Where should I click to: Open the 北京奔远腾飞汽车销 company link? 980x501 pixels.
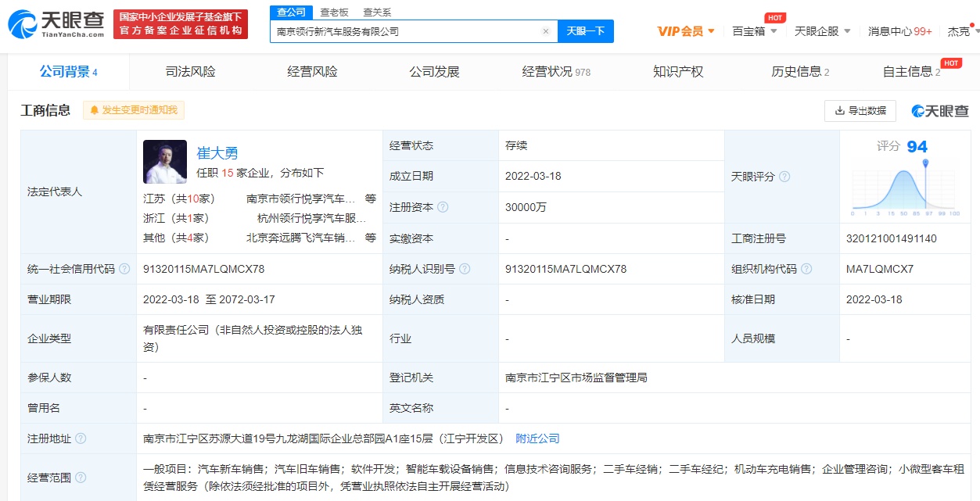point(300,238)
